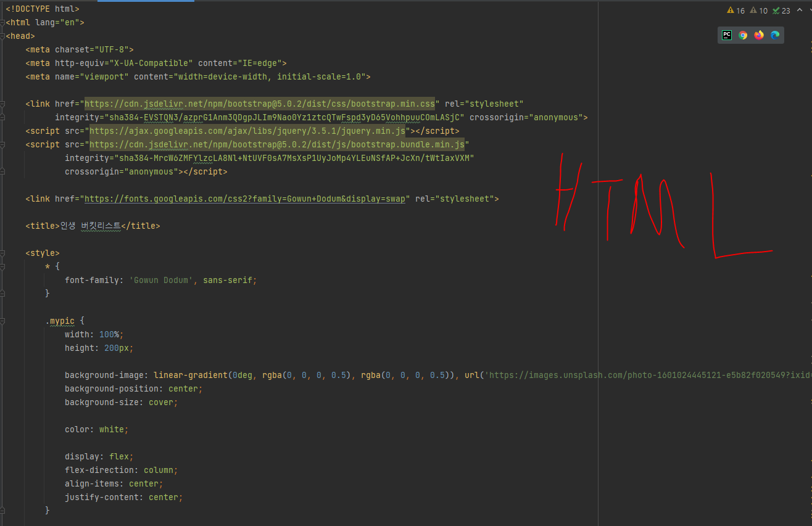This screenshot has width=812, height=526.
Task: Open the page in Chrome
Action: coord(743,35)
